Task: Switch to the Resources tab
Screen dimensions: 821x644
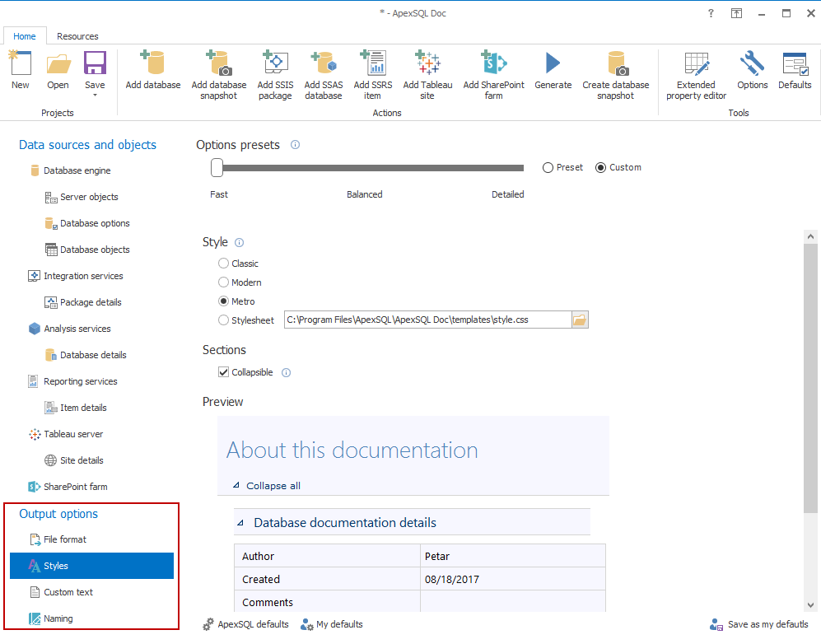Action: click(x=77, y=36)
